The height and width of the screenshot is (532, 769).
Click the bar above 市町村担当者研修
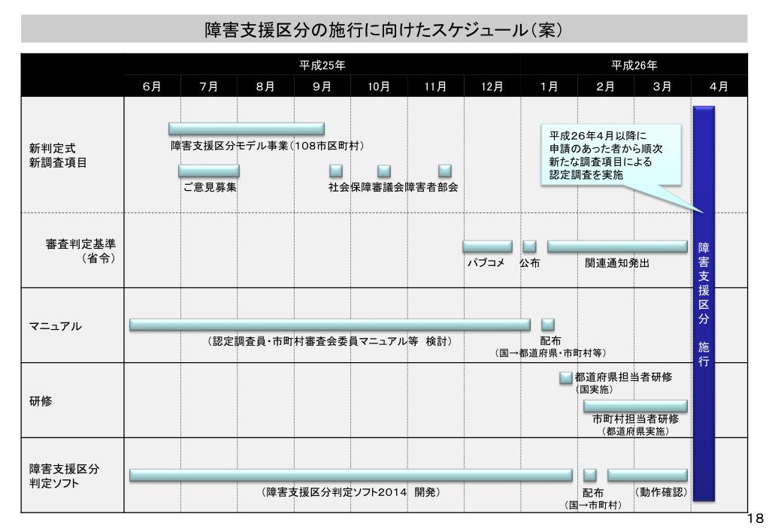(x=636, y=406)
